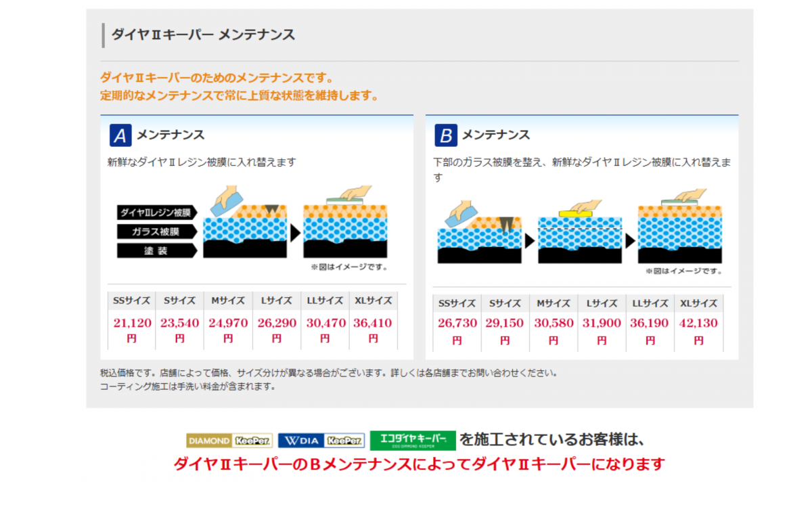The width and height of the screenshot is (812, 511).
Task: Click B maintenance price 42,130
Action: click(698, 324)
